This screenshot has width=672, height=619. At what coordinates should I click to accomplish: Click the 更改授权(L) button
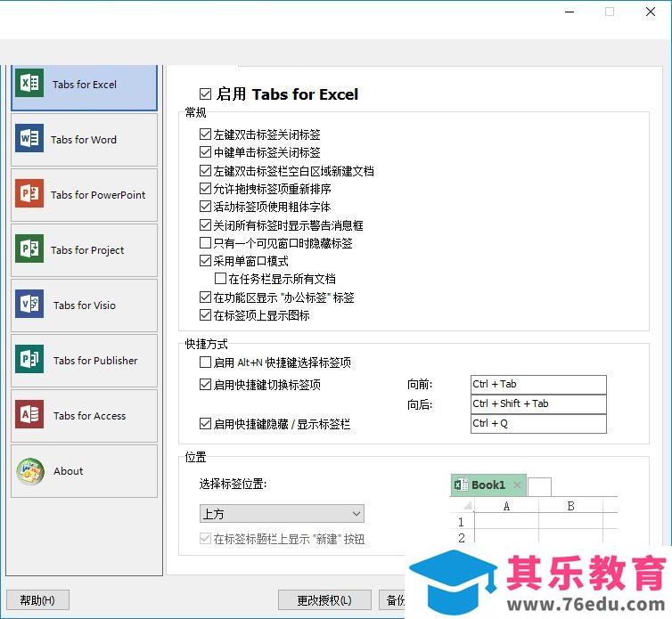[324, 600]
